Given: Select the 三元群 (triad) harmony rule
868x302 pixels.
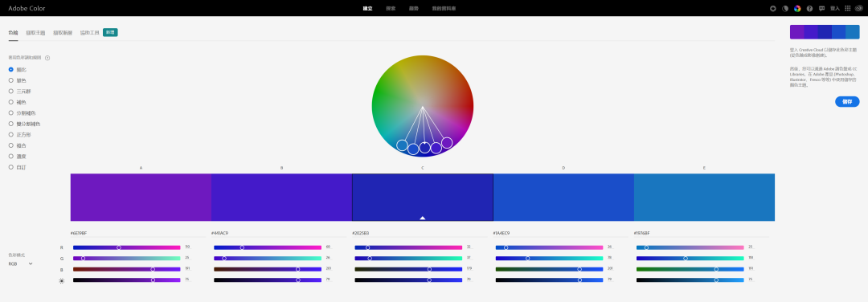Looking at the screenshot, I should (19, 92).
